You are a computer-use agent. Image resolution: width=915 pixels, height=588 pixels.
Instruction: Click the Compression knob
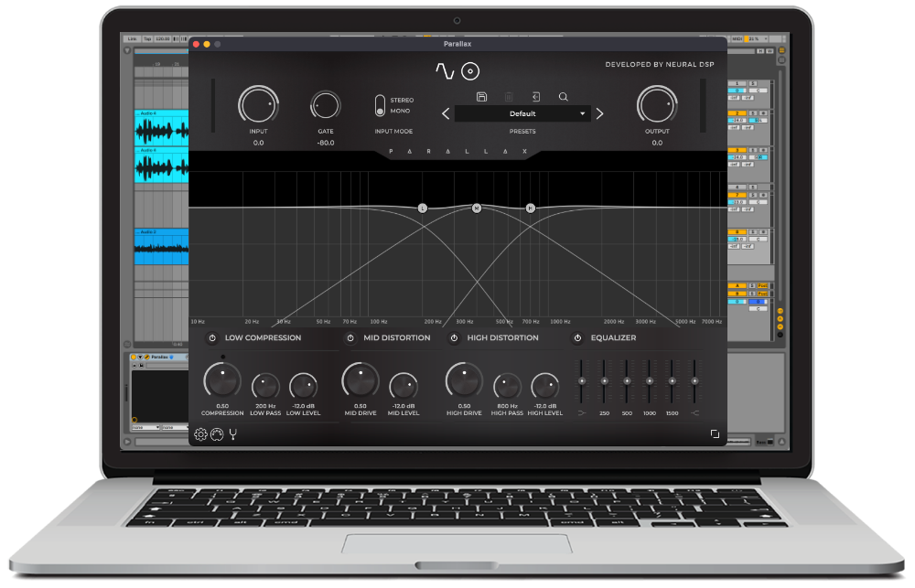click(222, 381)
